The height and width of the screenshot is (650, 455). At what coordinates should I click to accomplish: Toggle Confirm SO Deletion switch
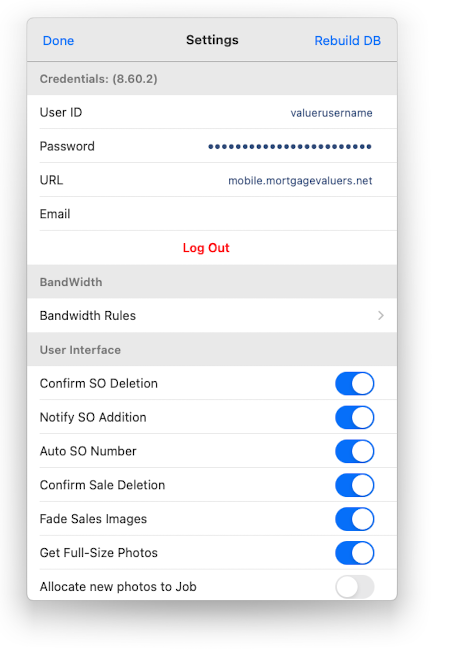[x=354, y=383]
